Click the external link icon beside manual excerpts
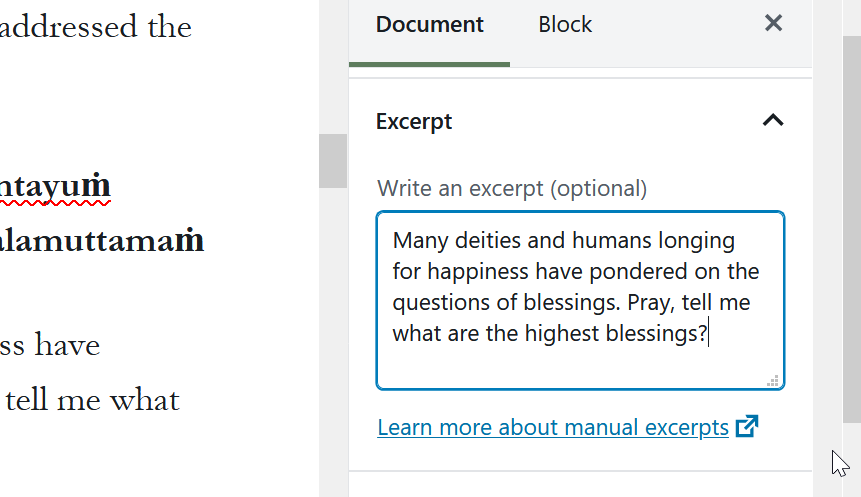This screenshot has height=497, width=861. [747, 427]
